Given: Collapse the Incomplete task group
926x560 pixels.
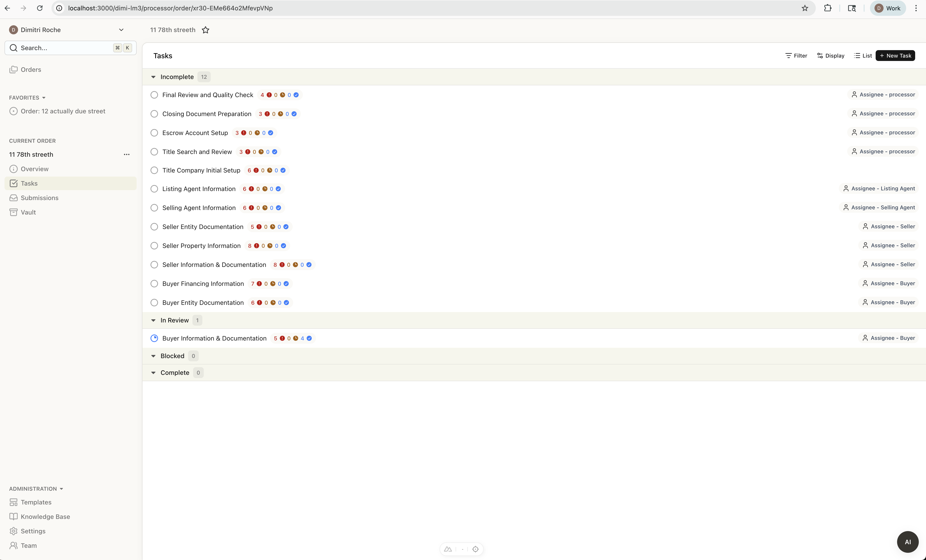Looking at the screenshot, I should click(x=153, y=77).
